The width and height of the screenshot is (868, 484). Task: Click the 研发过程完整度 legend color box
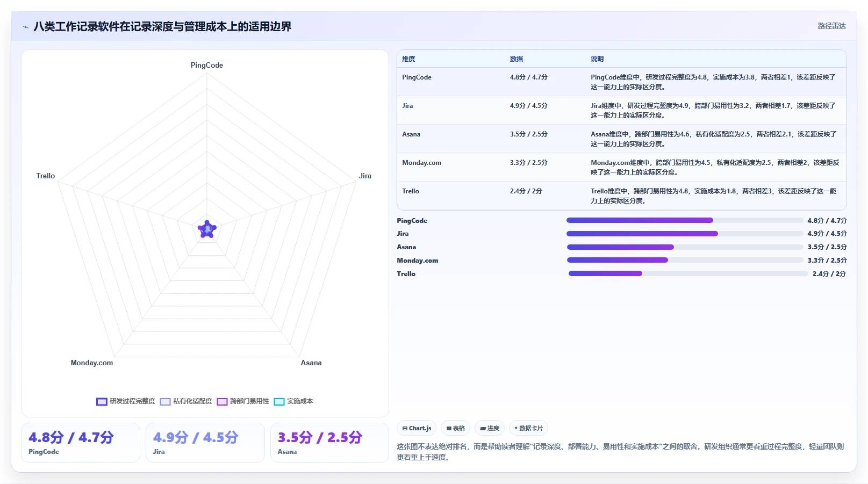(102, 401)
